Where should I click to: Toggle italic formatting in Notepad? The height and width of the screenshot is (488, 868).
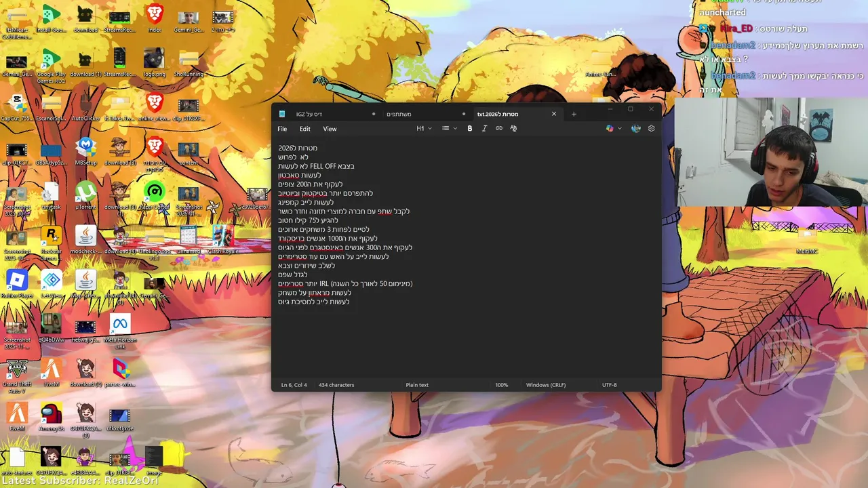[484, 129]
